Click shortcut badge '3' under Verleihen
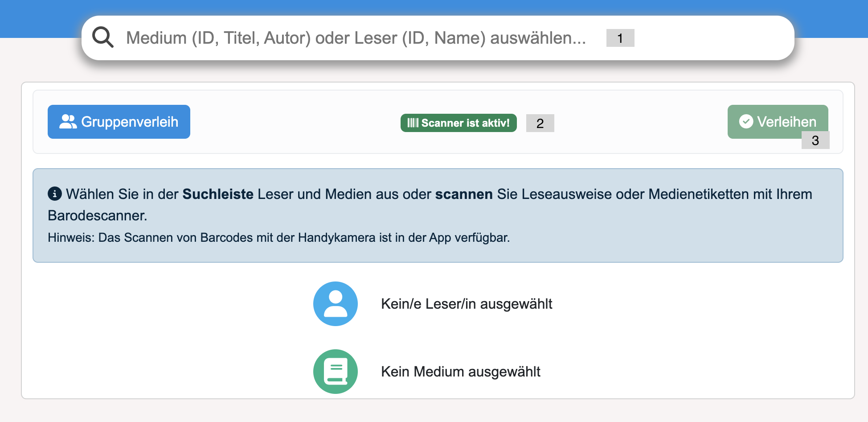The width and height of the screenshot is (868, 422). click(815, 141)
